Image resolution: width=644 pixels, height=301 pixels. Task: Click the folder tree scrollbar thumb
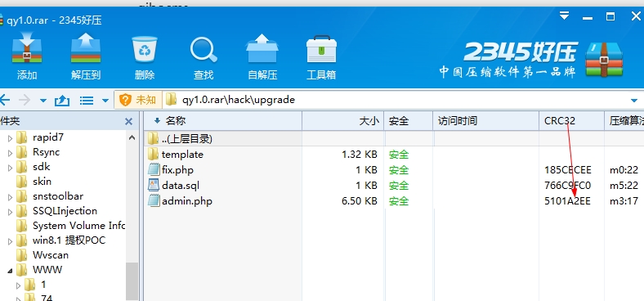(132, 281)
